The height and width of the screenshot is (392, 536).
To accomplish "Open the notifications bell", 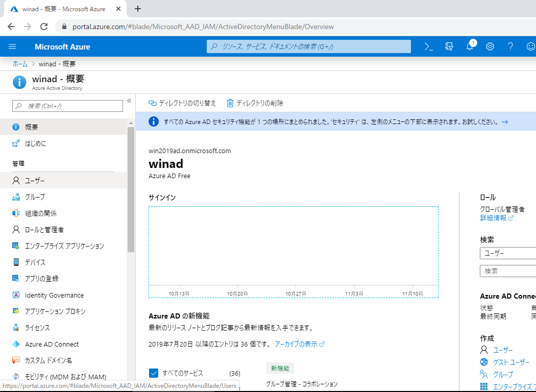I will click(x=470, y=46).
